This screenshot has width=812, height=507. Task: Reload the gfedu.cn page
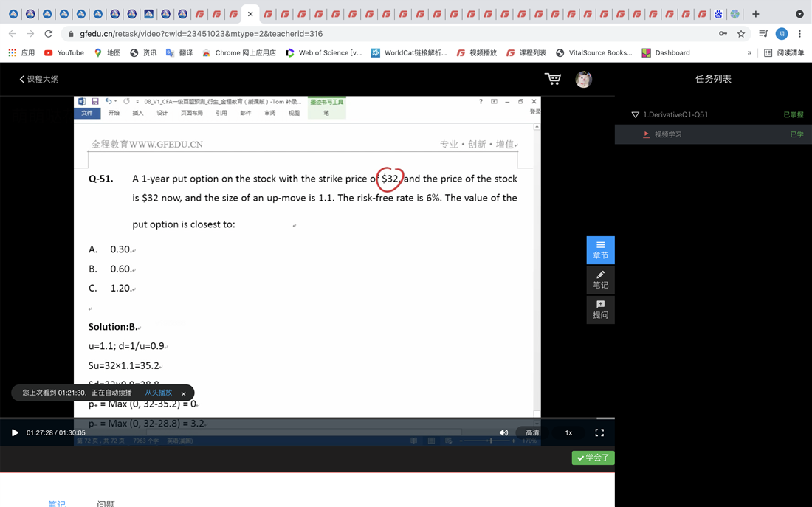pyautogui.click(x=49, y=34)
